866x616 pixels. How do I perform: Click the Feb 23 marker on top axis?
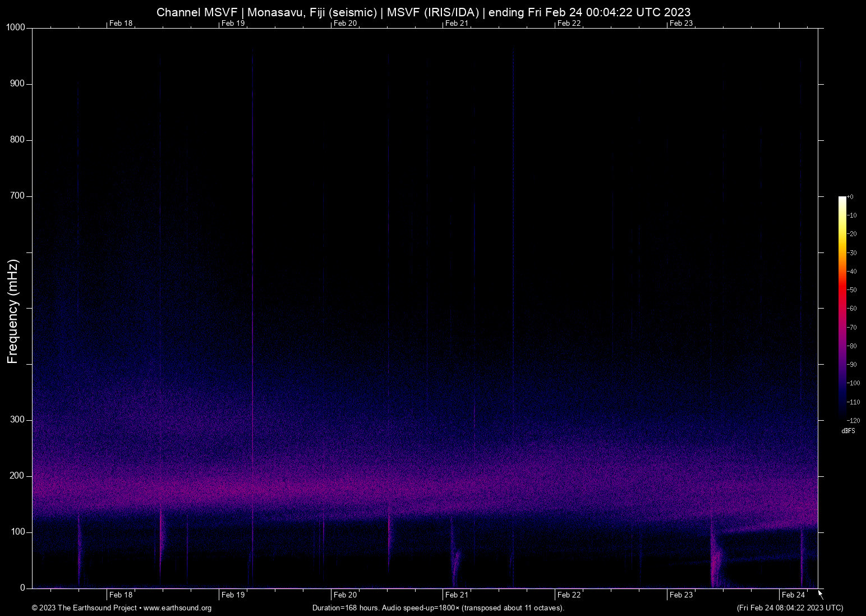[x=680, y=24]
